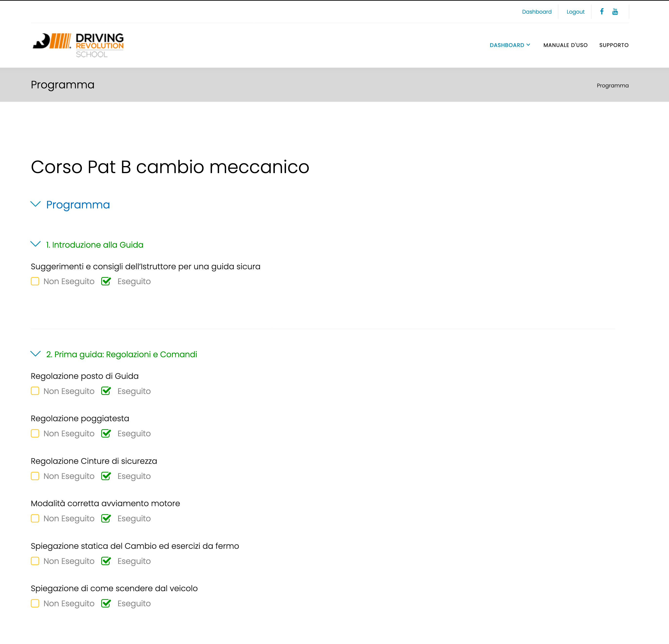Click text Spiegazione di come scendere dal veicolo

click(114, 588)
